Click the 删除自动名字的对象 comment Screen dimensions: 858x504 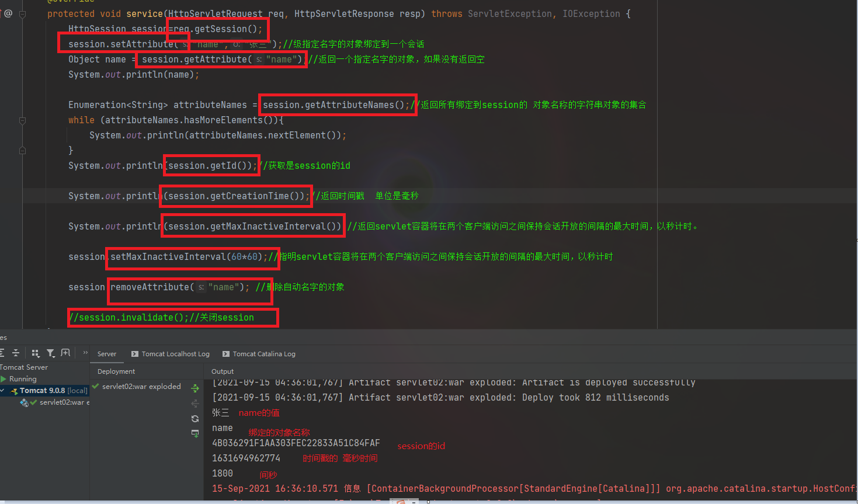[300, 287]
